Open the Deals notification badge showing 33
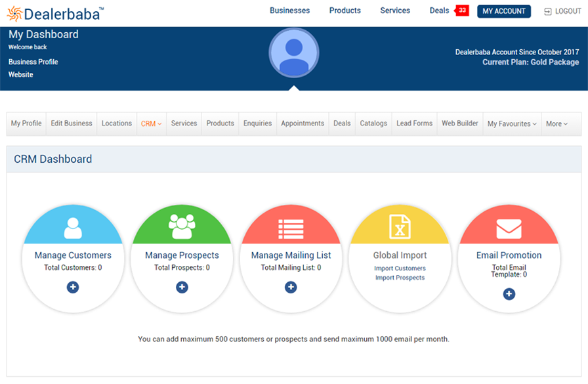588x384 pixels. point(462,11)
